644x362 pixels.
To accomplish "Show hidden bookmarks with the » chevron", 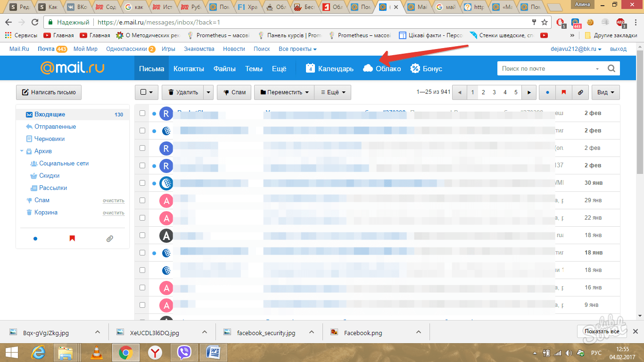I will tap(572, 35).
